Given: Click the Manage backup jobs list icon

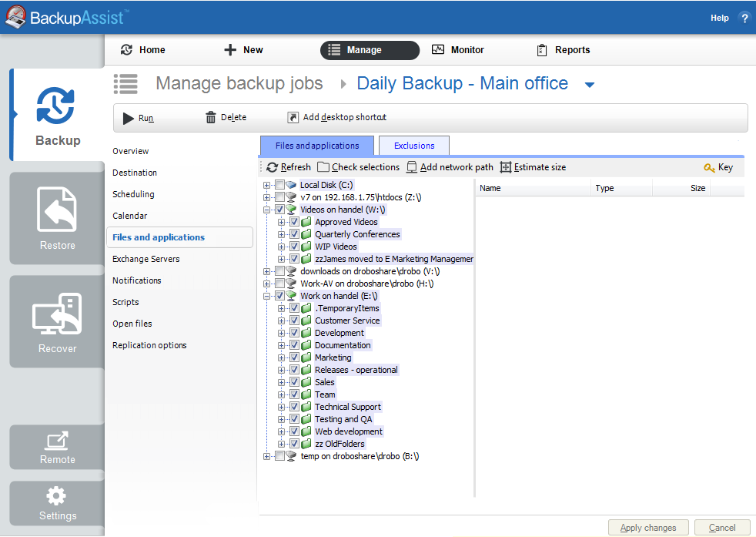Looking at the screenshot, I should click(x=125, y=84).
